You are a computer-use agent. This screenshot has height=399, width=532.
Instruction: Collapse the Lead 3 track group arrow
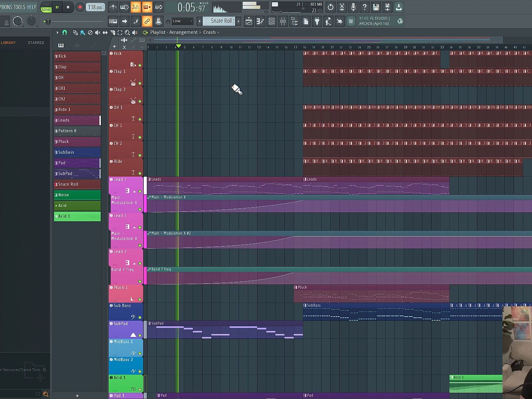pos(134,263)
